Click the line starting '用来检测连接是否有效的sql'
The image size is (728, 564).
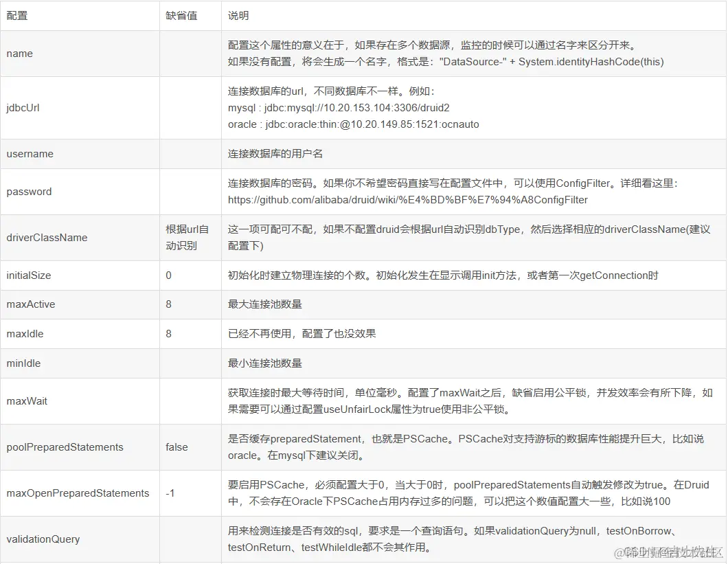(x=453, y=530)
